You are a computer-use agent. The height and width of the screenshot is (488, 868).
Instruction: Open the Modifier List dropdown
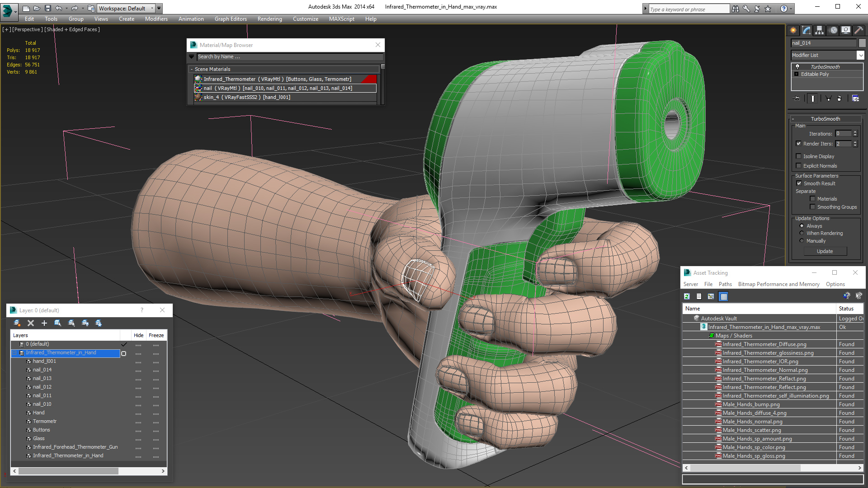[860, 55]
